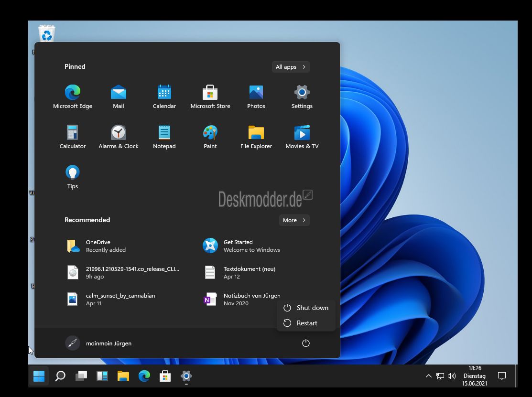The width and height of the screenshot is (532, 397).
Task: Open File Explorer on the taskbar
Action: pyautogui.click(x=123, y=376)
